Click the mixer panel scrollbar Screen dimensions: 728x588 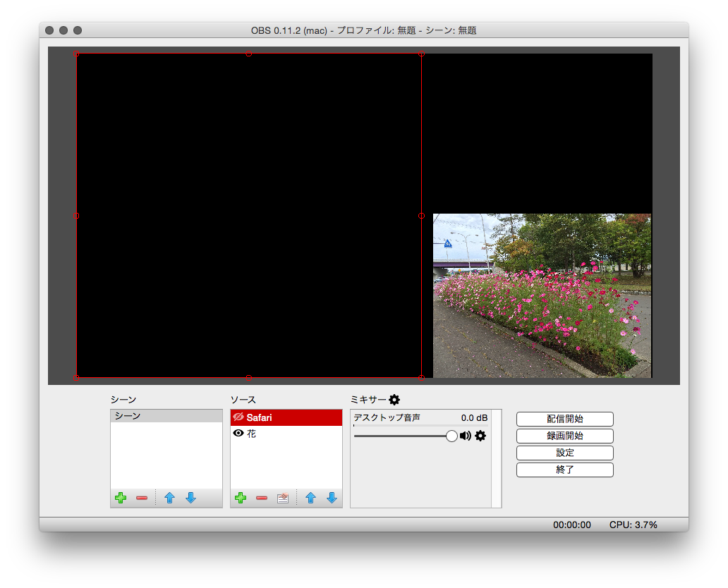point(497,458)
